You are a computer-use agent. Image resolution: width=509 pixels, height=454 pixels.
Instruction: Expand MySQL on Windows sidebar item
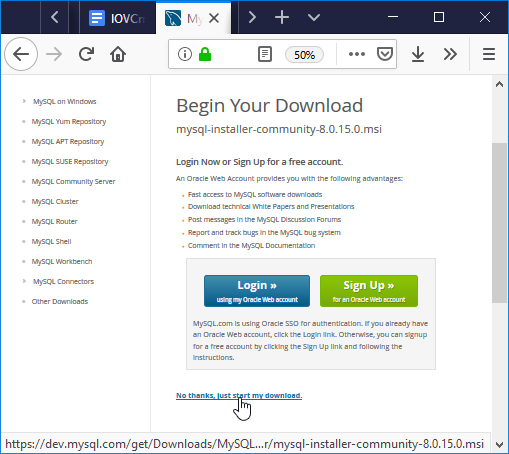tap(64, 101)
